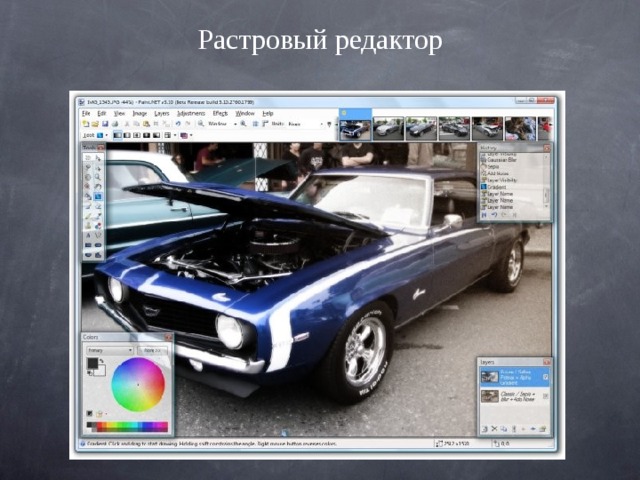
Task: Click the Zoom Out magnifier in toolbar
Action: click(201, 124)
